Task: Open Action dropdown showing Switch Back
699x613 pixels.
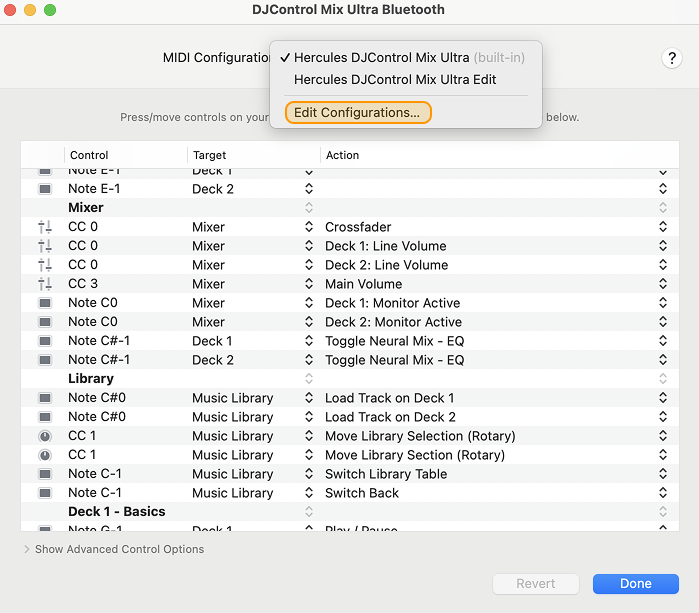Action: coord(663,493)
